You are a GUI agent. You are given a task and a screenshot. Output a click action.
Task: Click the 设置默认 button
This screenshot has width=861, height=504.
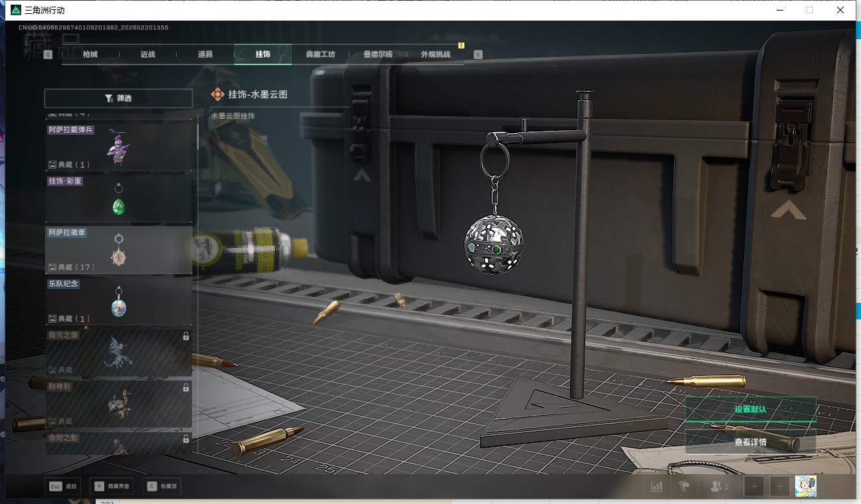coord(750,409)
